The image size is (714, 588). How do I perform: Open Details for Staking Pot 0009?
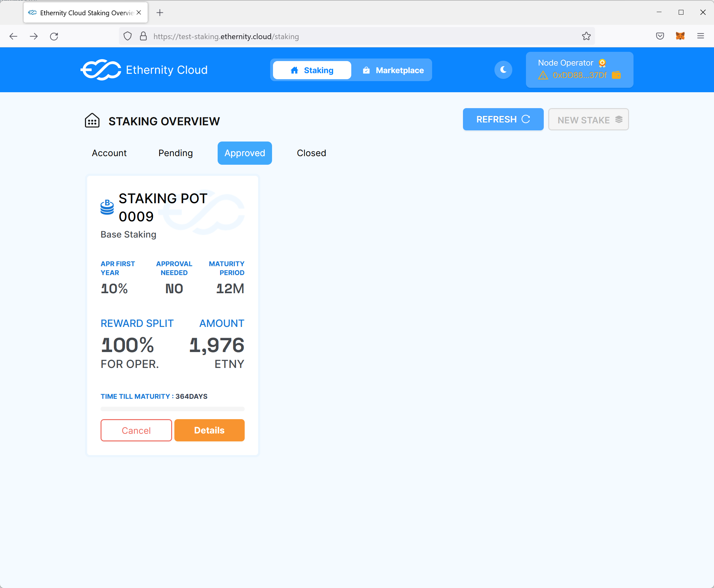(209, 430)
